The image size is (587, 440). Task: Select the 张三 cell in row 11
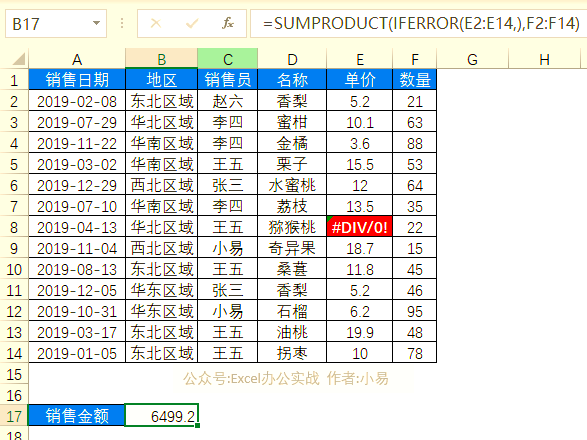coord(228,289)
